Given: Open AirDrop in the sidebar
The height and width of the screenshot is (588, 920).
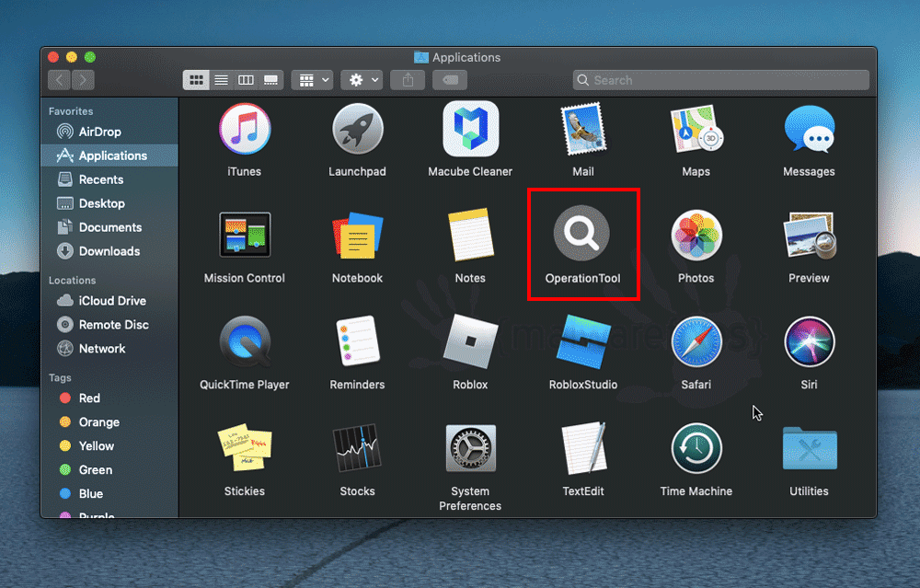Looking at the screenshot, I should point(109,132).
